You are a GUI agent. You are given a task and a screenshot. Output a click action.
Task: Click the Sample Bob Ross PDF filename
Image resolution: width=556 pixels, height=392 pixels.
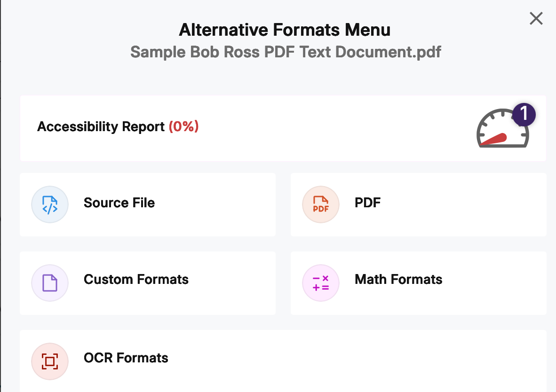pos(285,52)
